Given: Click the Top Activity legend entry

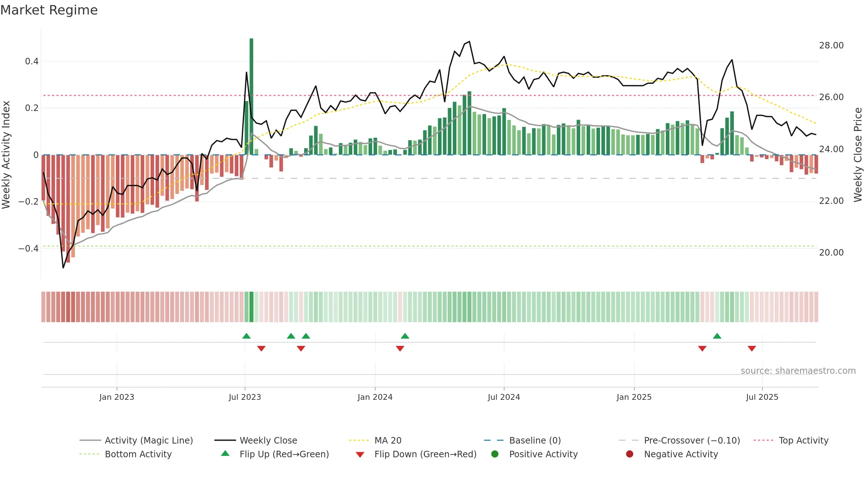Looking at the screenshot, I should pos(791,440).
